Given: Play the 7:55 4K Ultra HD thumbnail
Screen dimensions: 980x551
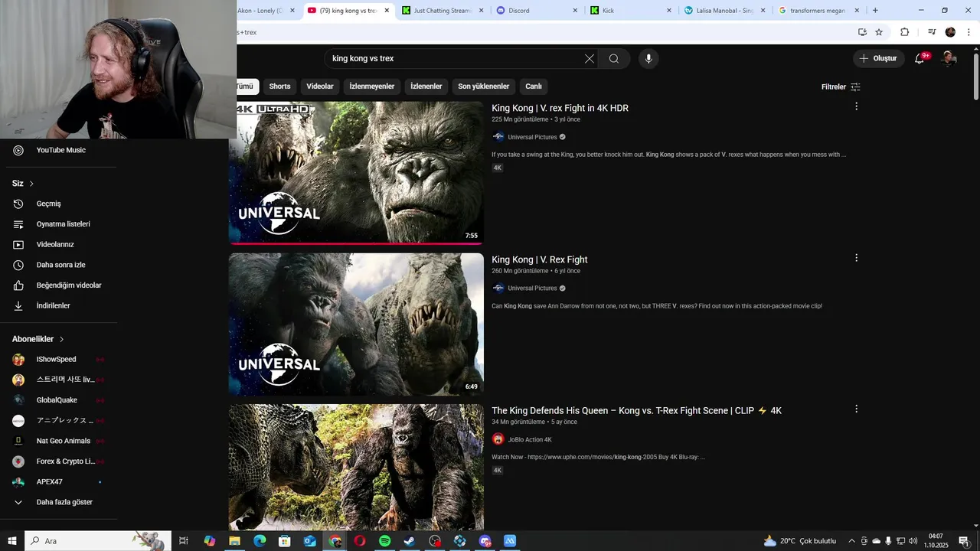Looking at the screenshot, I should pos(356,173).
